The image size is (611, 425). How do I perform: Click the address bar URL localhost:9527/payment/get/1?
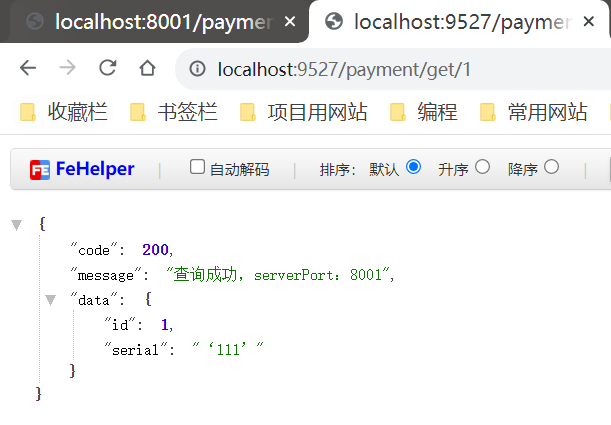coord(344,70)
